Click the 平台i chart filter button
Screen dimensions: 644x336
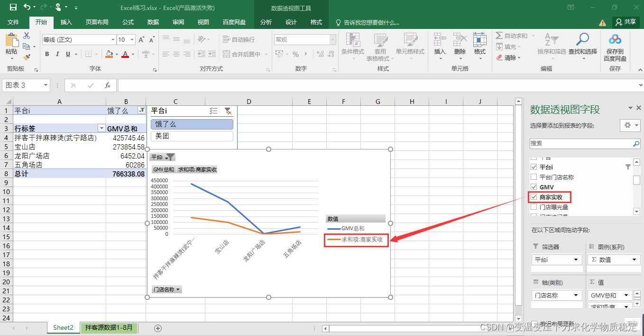pos(163,157)
